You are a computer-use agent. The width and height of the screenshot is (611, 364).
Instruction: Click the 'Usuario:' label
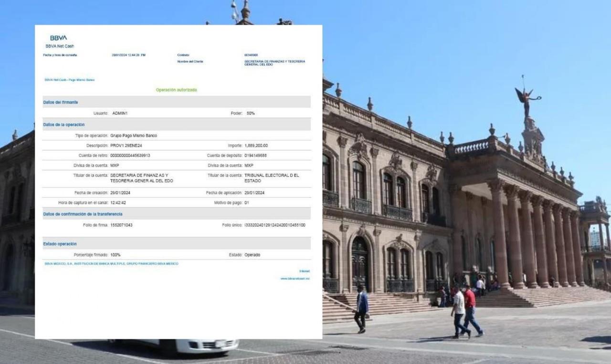coord(101,113)
